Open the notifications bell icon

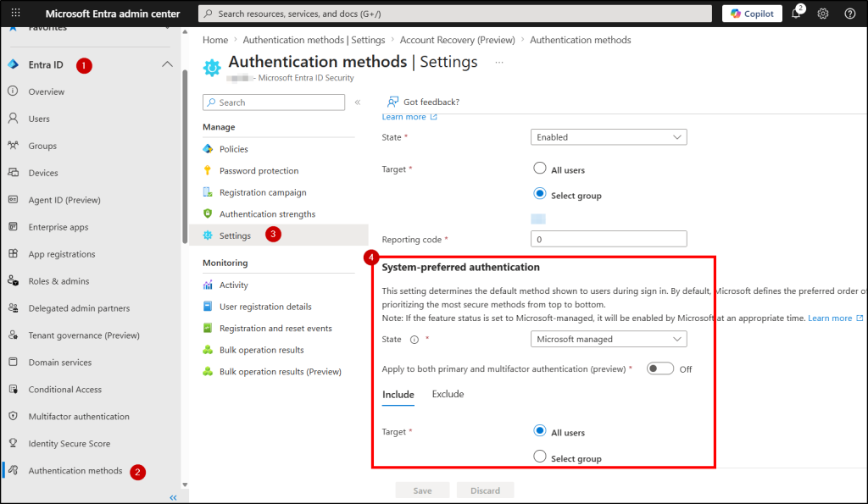pos(796,14)
